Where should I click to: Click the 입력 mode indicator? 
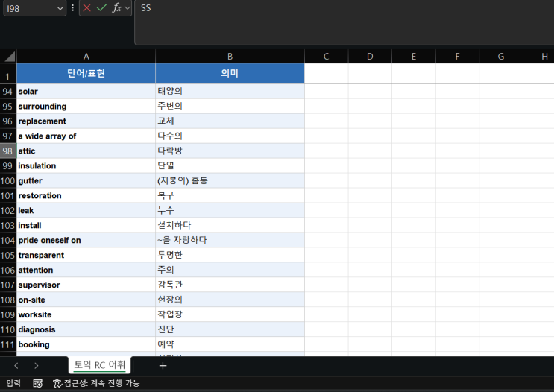tap(13, 383)
